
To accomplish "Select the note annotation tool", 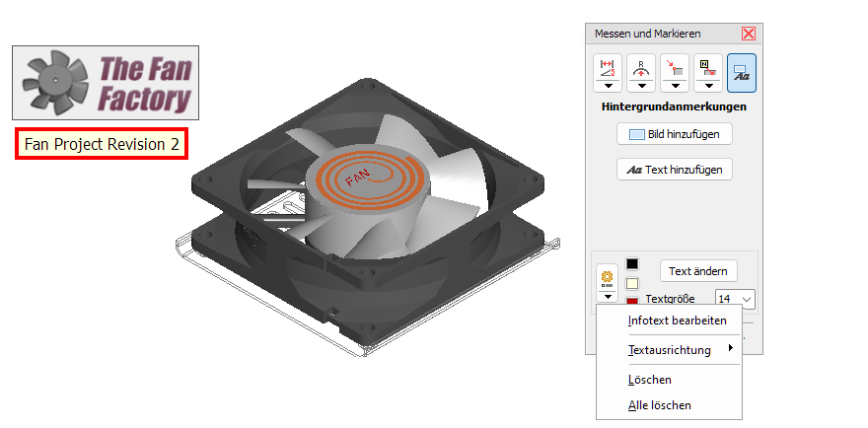I will coord(708,67).
